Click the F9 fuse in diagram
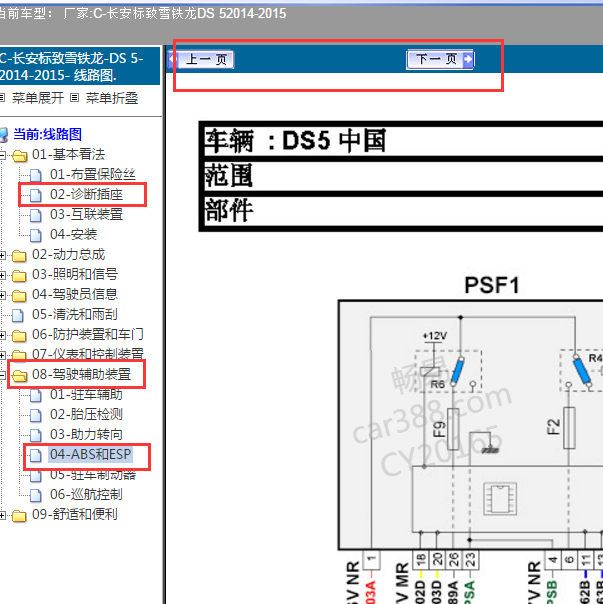 (452, 429)
